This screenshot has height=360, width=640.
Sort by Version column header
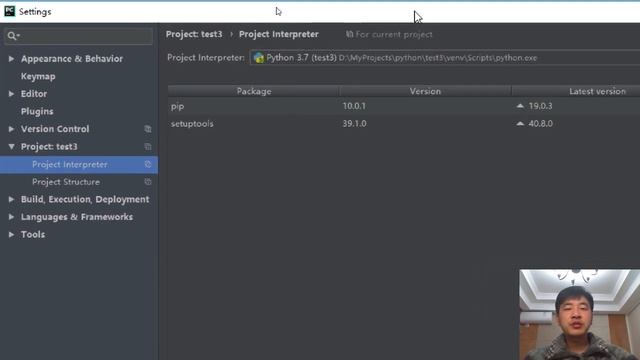[x=425, y=91]
